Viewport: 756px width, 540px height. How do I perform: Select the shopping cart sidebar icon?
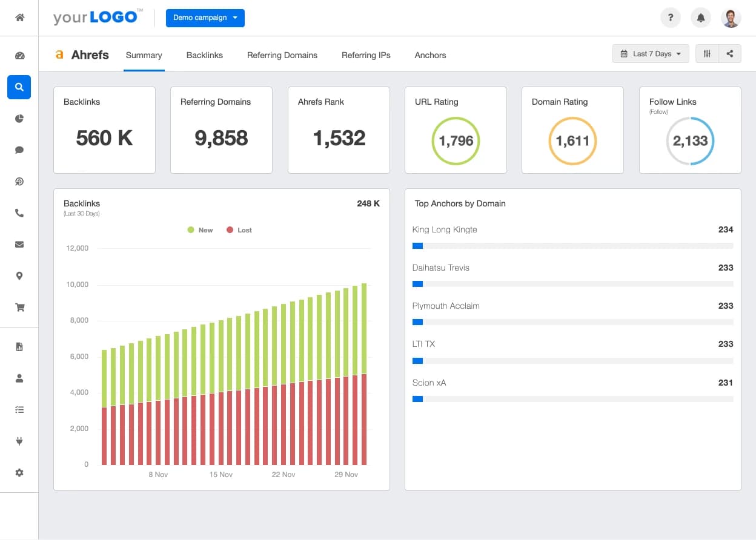coord(19,307)
